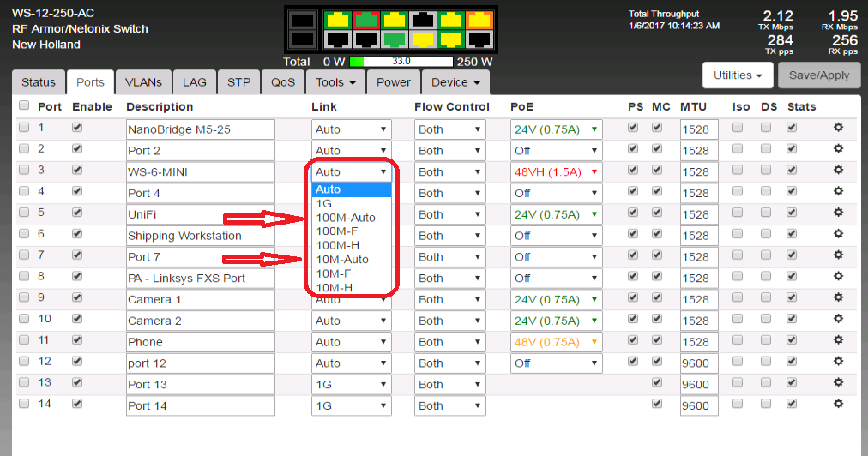
Task: Switch to the VLANs tab
Action: point(143,82)
